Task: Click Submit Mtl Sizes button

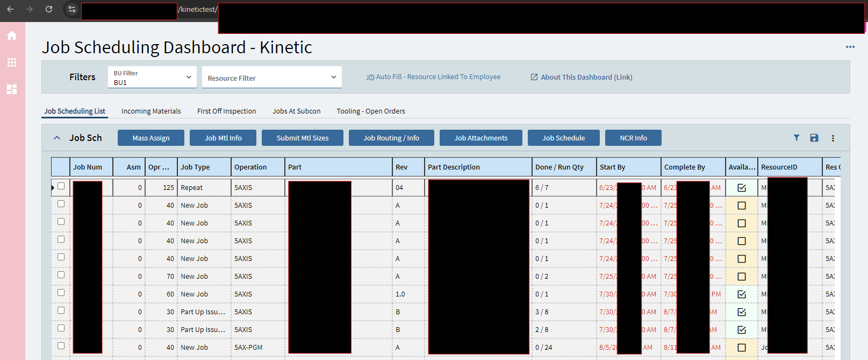Action: point(303,138)
